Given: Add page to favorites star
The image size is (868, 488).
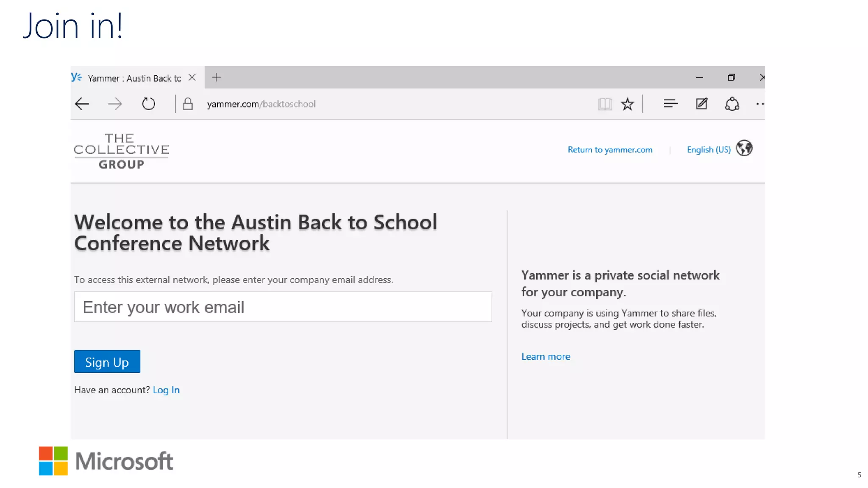Looking at the screenshot, I should click(x=627, y=104).
